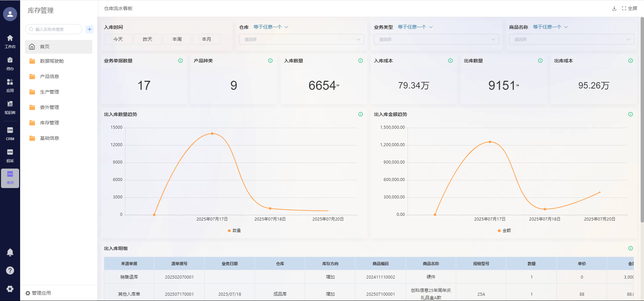Open the 工作台 workbench icon

10,41
